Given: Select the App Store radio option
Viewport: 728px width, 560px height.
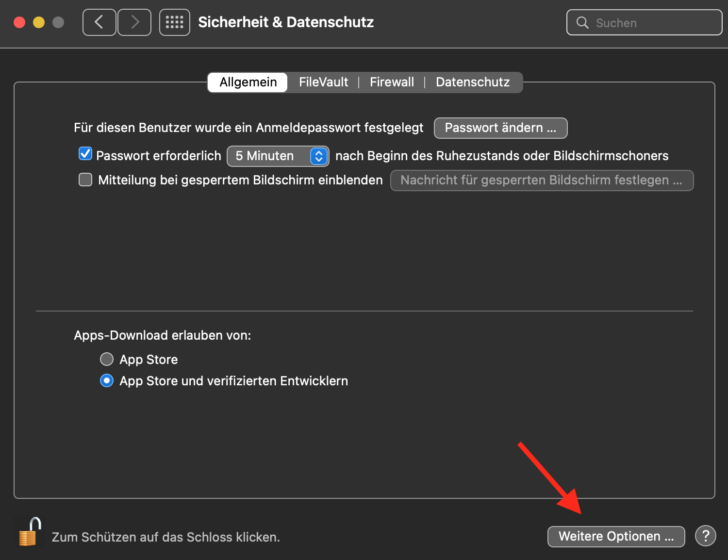Looking at the screenshot, I should point(107,360).
